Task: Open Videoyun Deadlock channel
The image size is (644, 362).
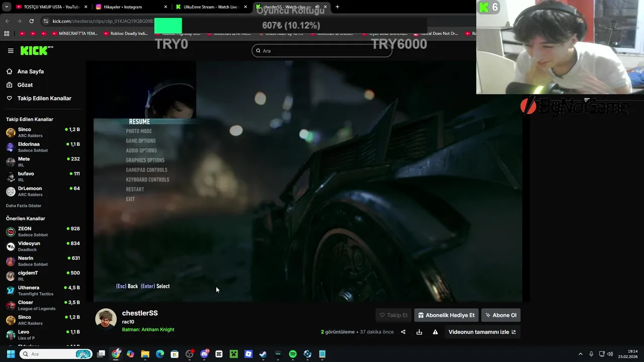Action: click(43, 246)
